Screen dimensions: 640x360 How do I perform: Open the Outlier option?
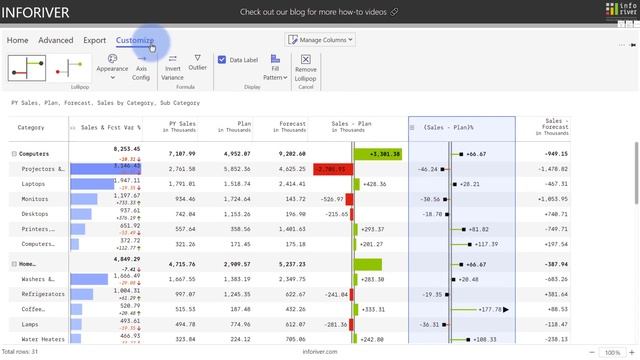198,62
